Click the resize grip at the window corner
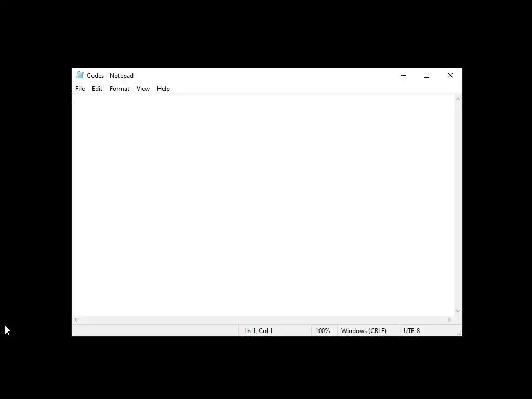Screen dimensions: 532x399 click(x=459, y=333)
